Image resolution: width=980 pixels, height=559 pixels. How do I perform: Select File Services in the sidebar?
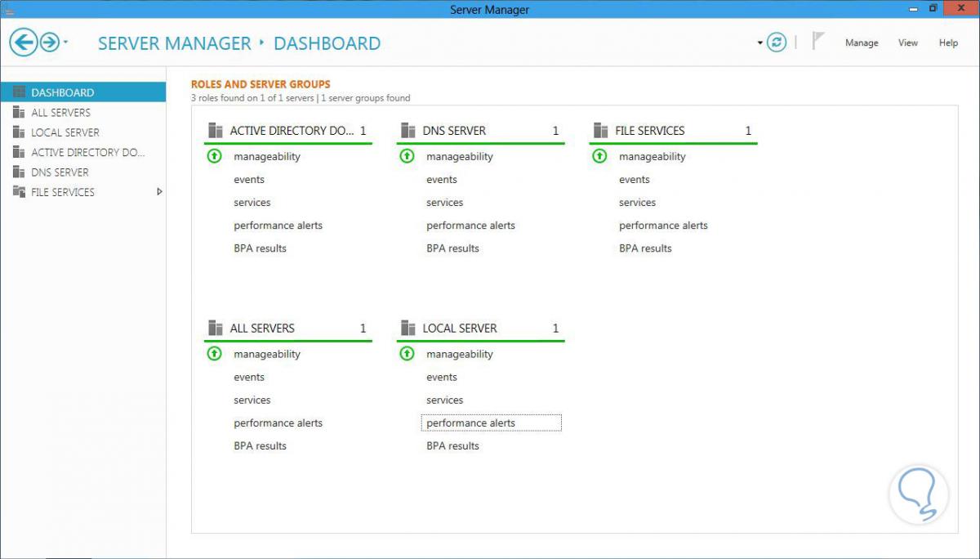(x=83, y=192)
